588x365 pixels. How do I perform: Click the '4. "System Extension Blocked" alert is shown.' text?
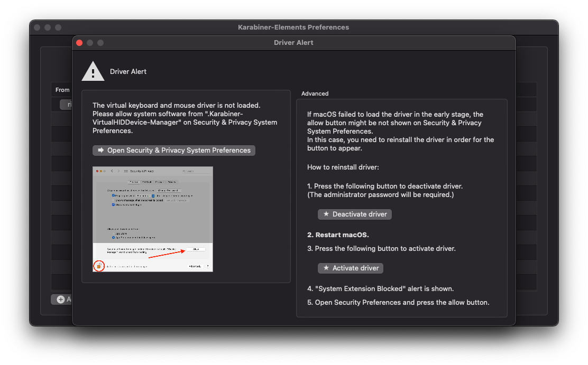pos(380,289)
